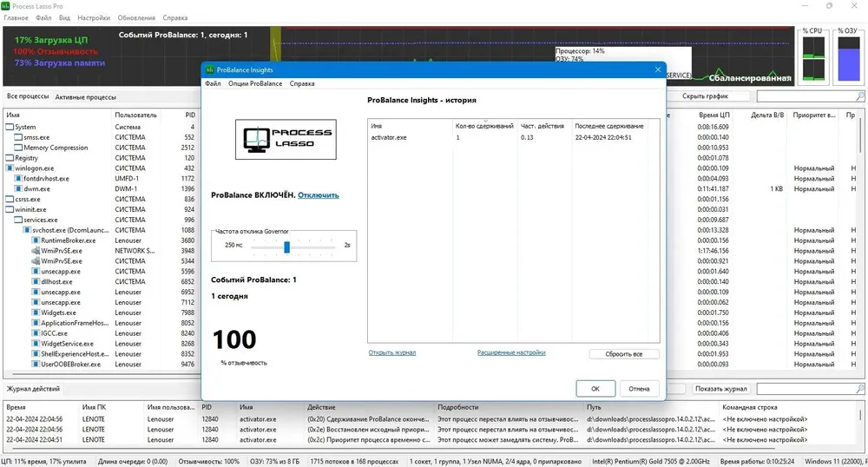The width and height of the screenshot is (868, 467).
Task: Sort dialog history by Последнее сдерживание column
Action: (609, 126)
